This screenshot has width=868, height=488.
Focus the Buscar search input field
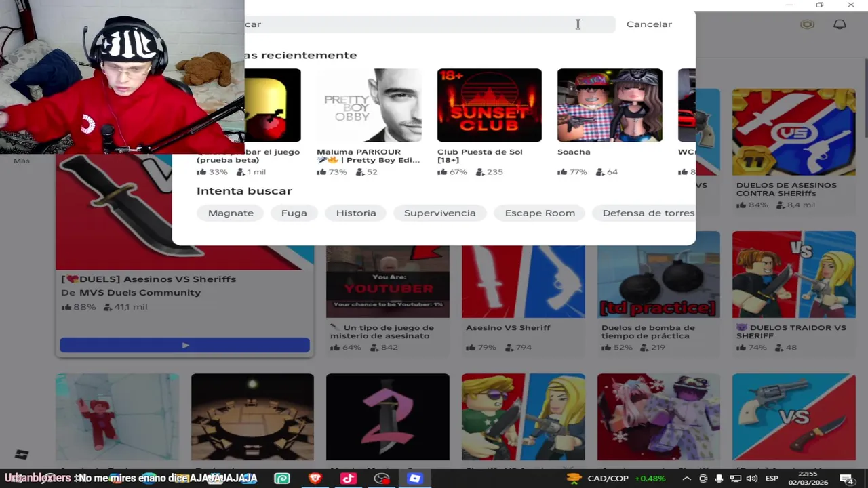(x=430, y=24)
